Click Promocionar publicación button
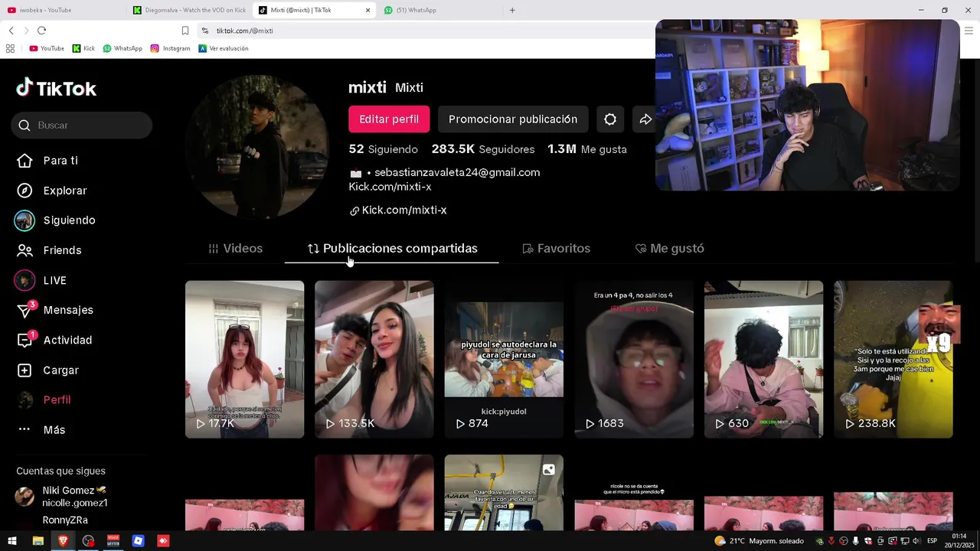980x551 pixels. pos(513,119)
